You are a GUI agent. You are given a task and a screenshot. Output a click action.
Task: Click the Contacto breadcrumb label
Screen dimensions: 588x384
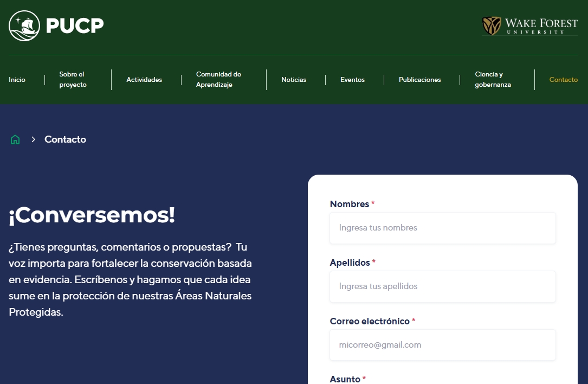tap(65, 139)
